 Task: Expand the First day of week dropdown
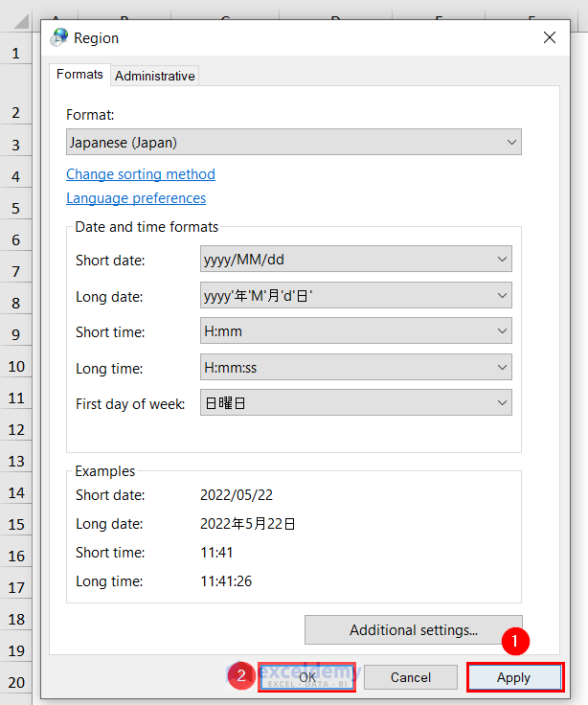pos(356,403)
